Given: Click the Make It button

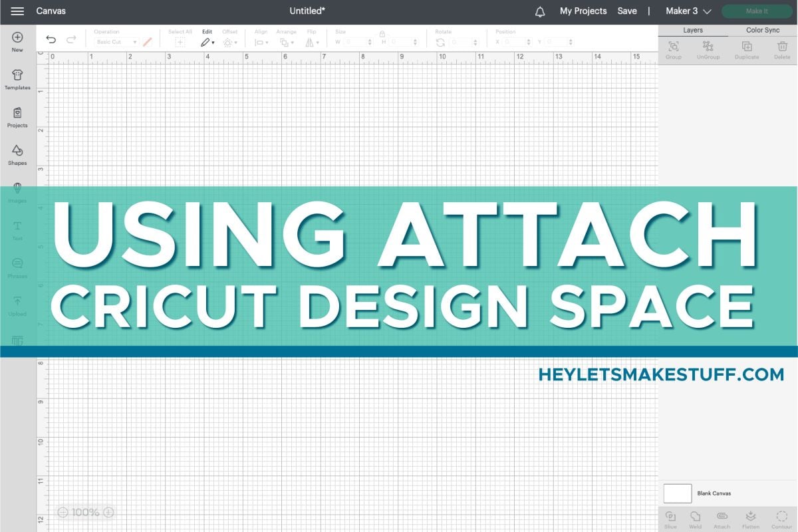Looking at the screenshot, I should tap(757, 11).
